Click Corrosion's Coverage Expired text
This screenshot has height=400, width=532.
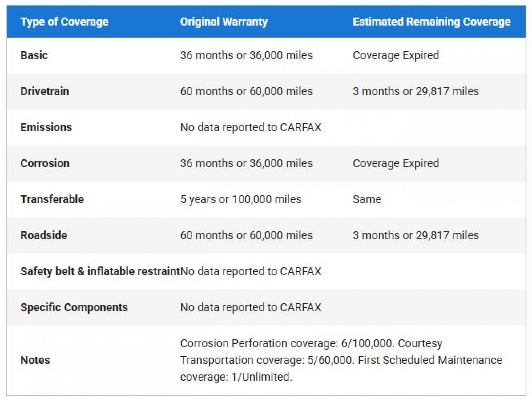tap(396, 163)
